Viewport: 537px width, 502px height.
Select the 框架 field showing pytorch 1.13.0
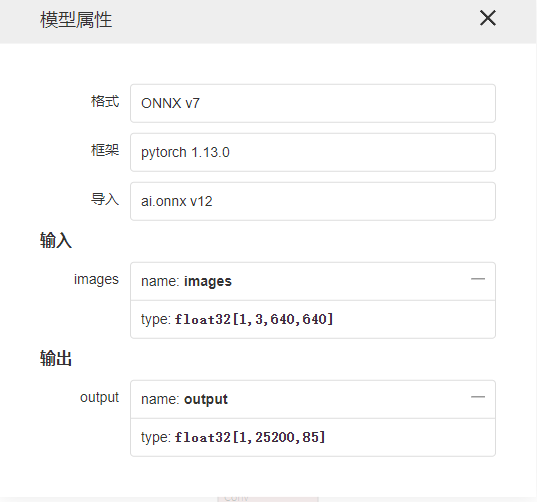[x=313, y=152]
